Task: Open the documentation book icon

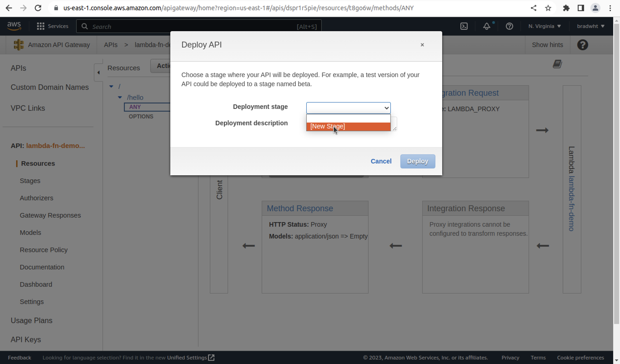Action: 557,64
